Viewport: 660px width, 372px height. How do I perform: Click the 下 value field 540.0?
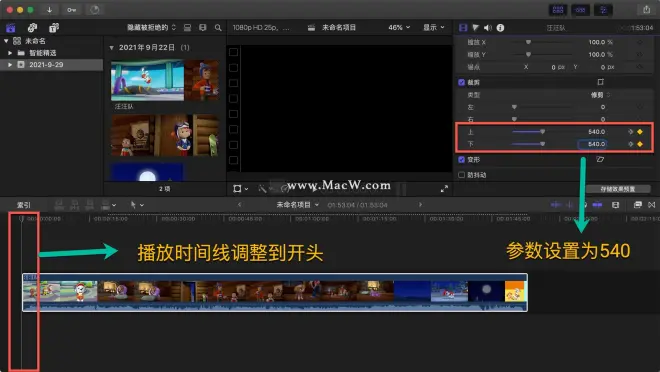593,144
